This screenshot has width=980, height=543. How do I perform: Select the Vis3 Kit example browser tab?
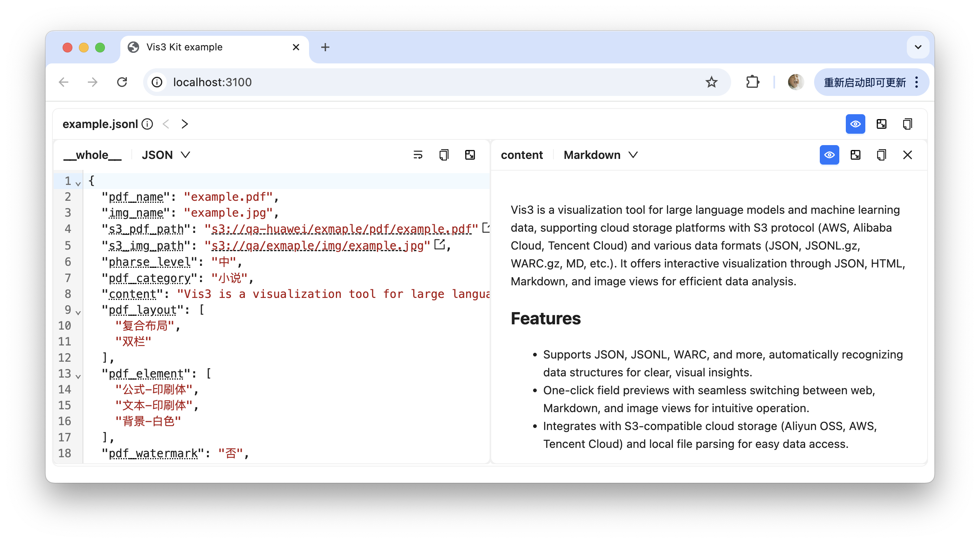pyautogui.click(x=184, y=47)
